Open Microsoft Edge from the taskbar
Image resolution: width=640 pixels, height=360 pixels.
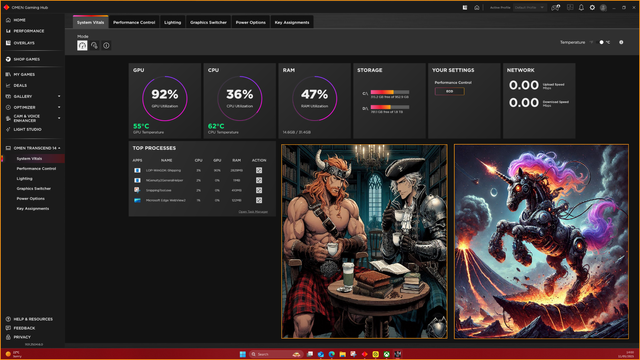[x=331, y=354]
